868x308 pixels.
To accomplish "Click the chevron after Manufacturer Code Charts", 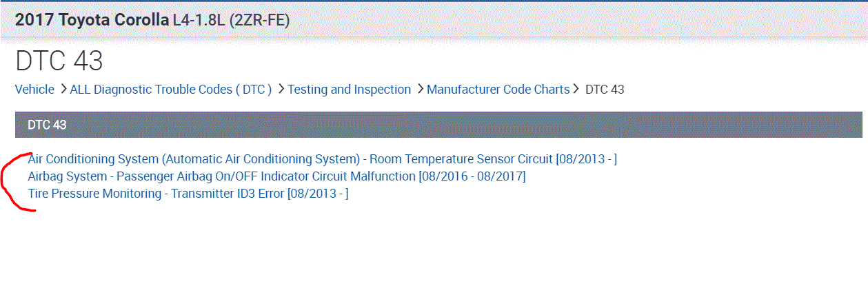I will point(576,89).
